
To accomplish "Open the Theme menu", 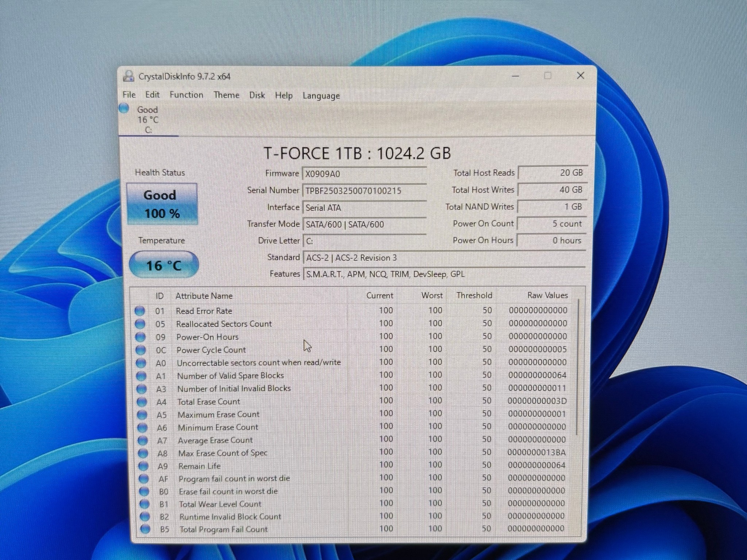I will (x=227, y=95).
